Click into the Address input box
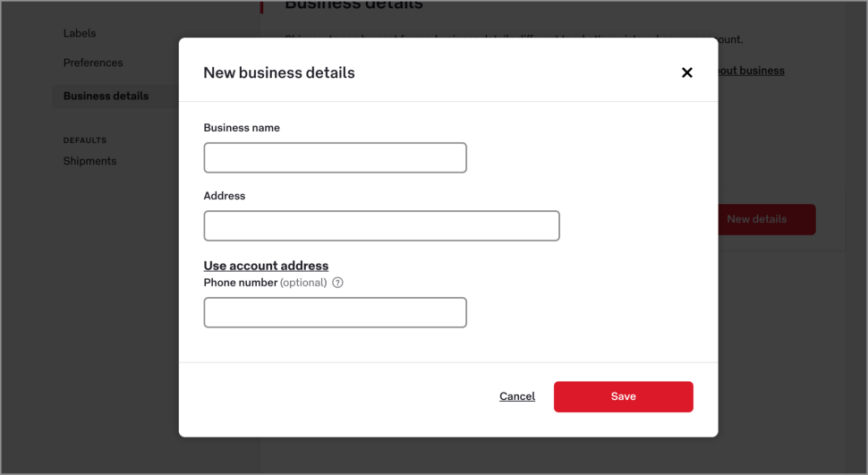 pos(381,225)
